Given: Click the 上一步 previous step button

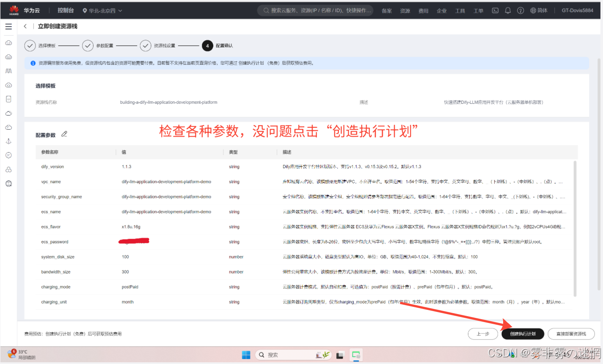Looking at the screenshot, I should pyautogui.click(x=483, y=334).
